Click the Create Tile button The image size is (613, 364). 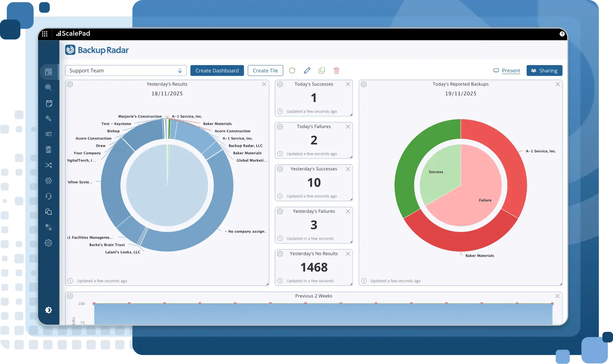click(266, 71)
